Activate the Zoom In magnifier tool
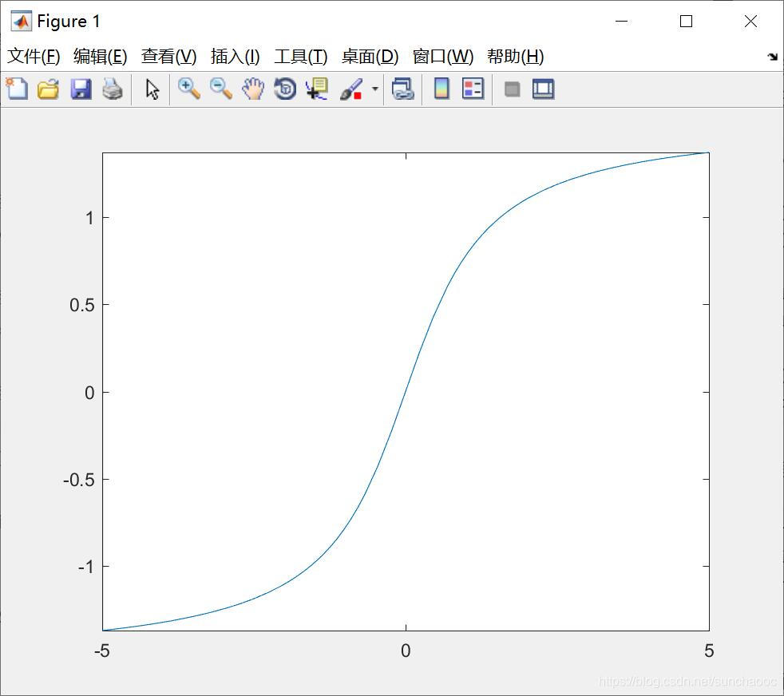784x696 pixels. coord(189,89)
